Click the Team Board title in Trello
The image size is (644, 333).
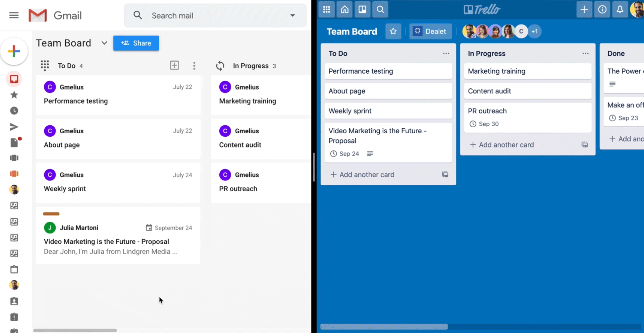tap(352, 31)
